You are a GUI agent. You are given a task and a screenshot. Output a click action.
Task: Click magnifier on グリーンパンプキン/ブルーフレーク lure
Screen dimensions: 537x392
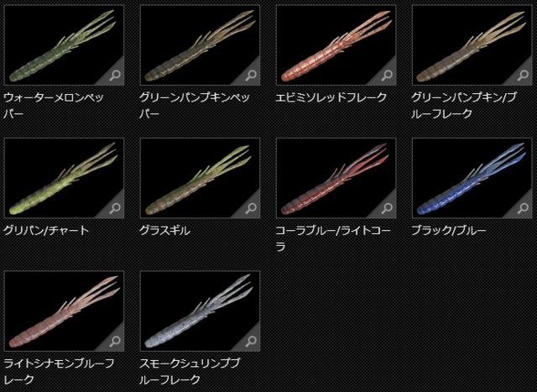click(x=523, y=76)
